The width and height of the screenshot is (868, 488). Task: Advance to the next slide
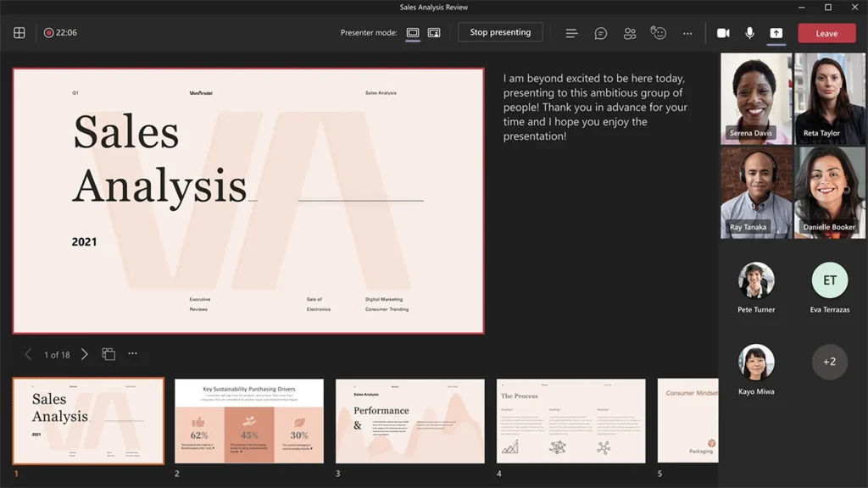point(84,354)
